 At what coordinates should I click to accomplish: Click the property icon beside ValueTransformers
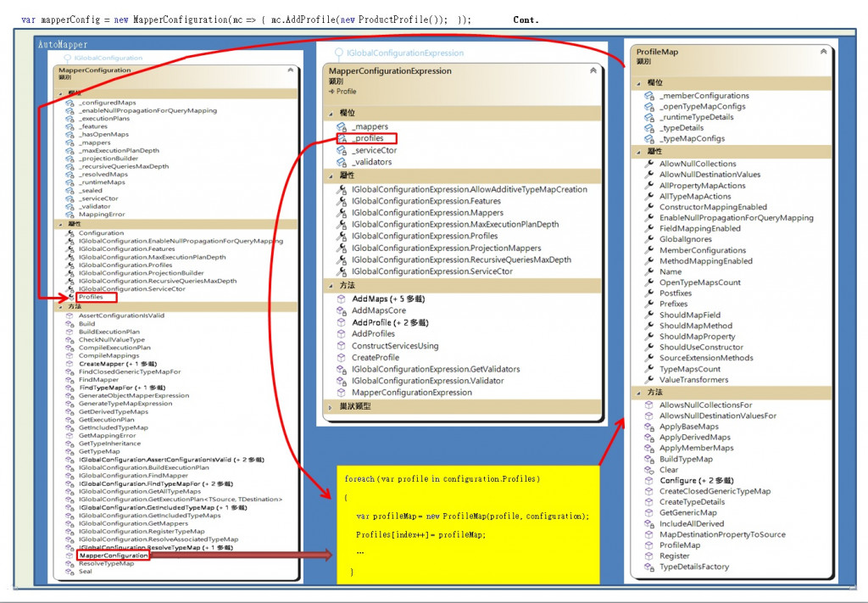[648, 379]
